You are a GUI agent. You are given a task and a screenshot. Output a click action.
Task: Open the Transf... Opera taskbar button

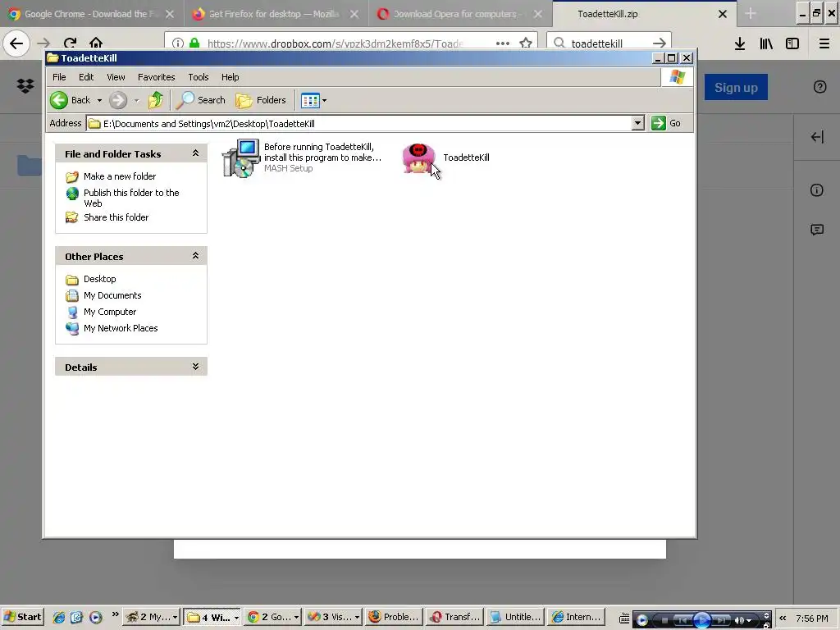(x=455, y=617)
